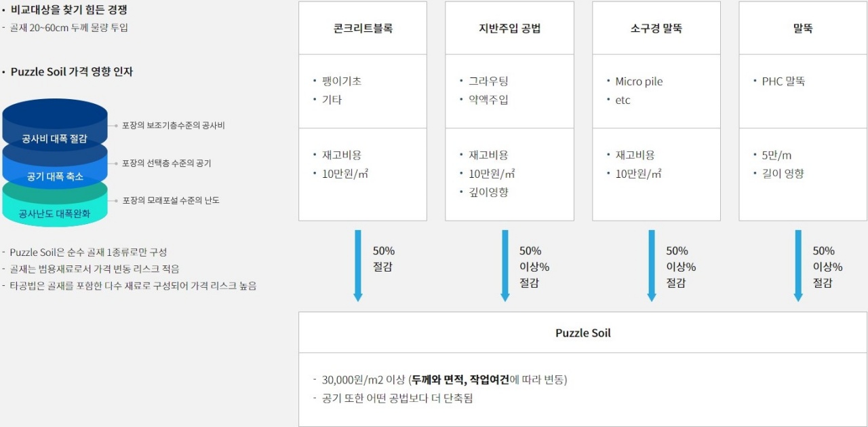The height and width of the screenshot is (427, 868).
Task: Click the 콘크리트블록 header box
Action: (363, 29)
